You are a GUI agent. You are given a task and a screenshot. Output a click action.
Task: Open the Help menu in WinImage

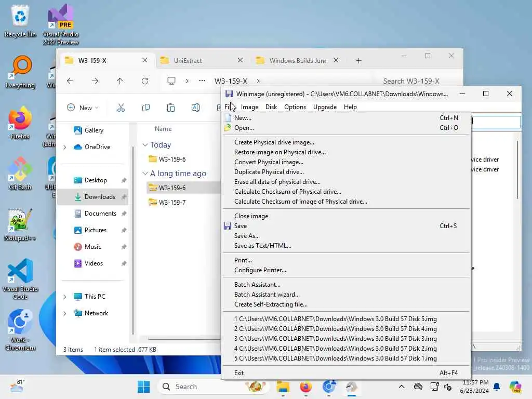[x=350, y=107]
